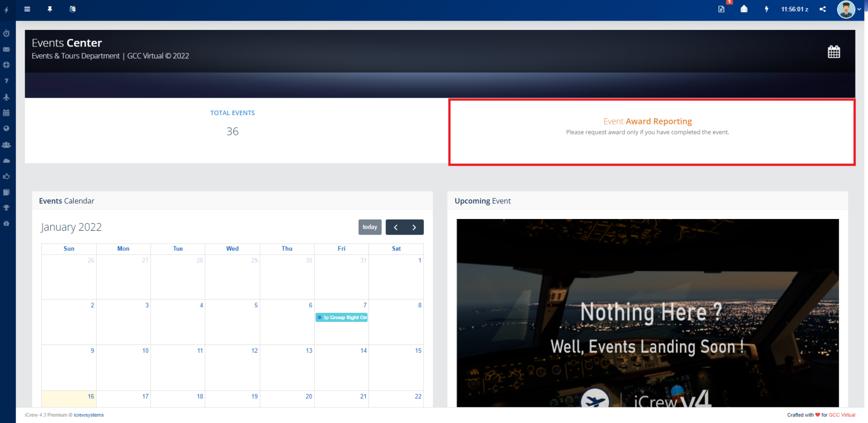The height and width of the screenshot is (423, 868).
Task: Click the pilot avatar profile picture
Action: coord(846,9)
